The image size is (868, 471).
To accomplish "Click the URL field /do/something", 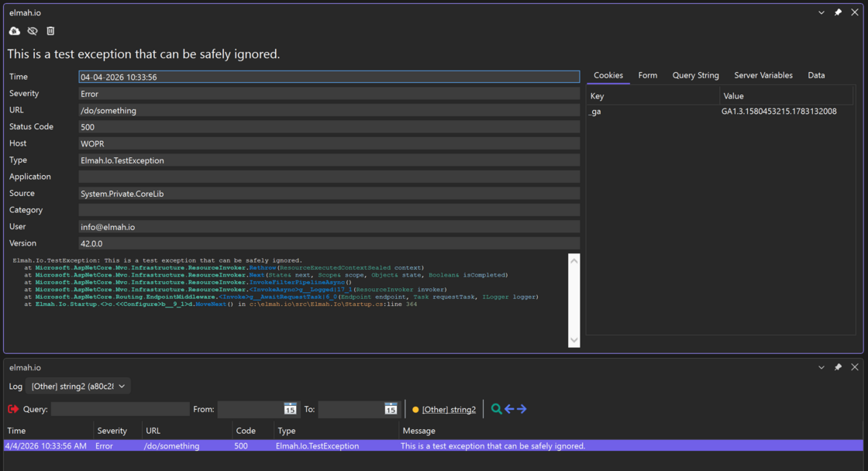I will click(329, 110).
